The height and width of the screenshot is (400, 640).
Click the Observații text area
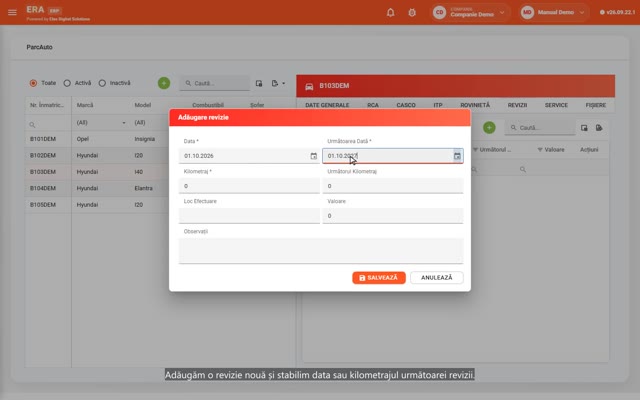(x=321, y=251)
